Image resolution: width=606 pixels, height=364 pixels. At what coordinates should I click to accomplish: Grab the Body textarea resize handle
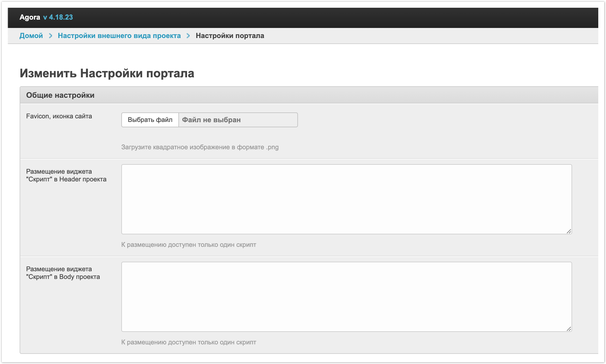(x=569, y=329)
